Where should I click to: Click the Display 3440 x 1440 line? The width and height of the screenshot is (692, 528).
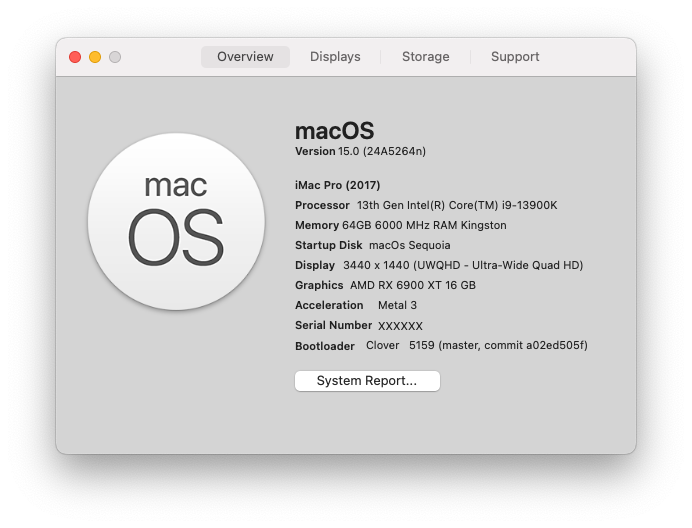point(439,265)
